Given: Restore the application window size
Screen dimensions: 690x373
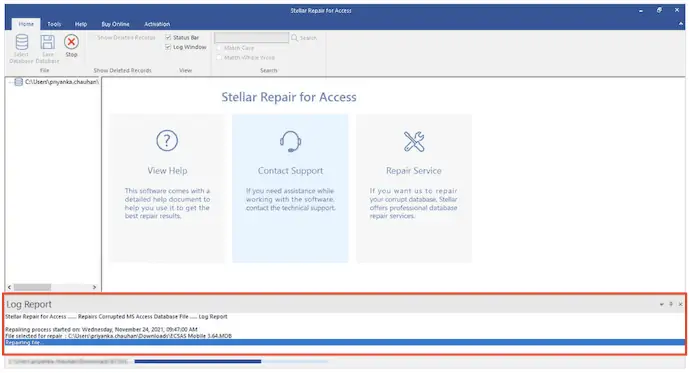Looking at the screenshot, I should click(x=659, y=10).
